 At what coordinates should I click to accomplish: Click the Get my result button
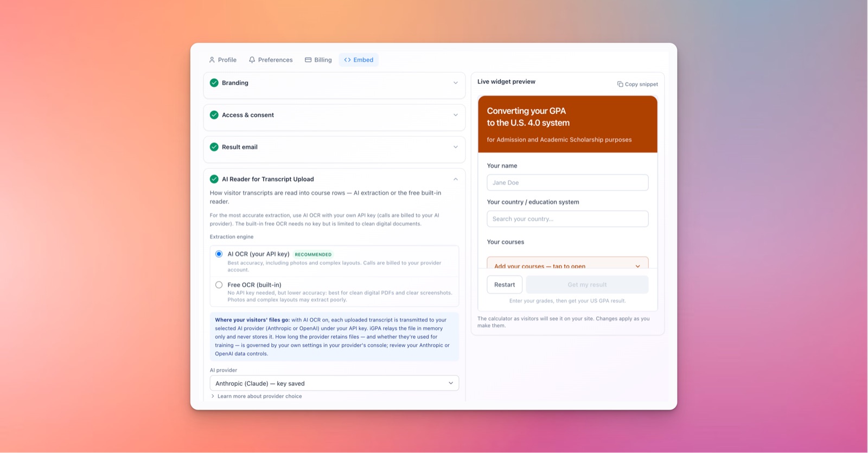click(x=587, y=284)
